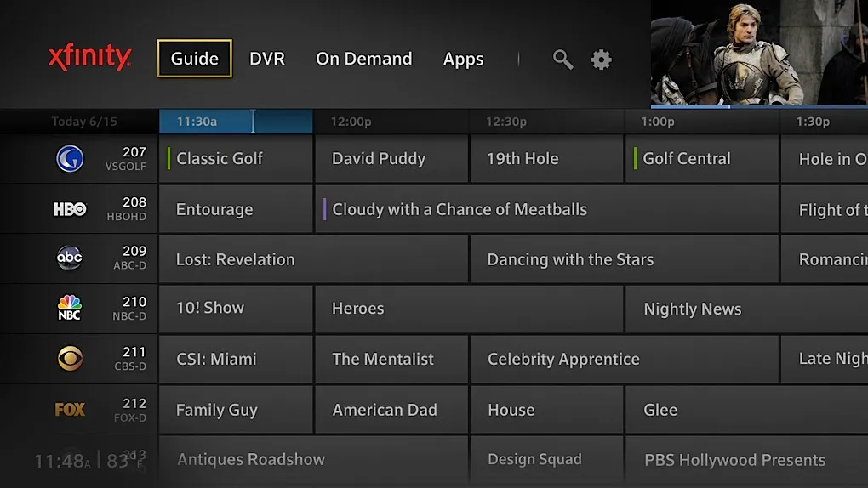Select channel number 208 HBOHD

pos(127,209)
